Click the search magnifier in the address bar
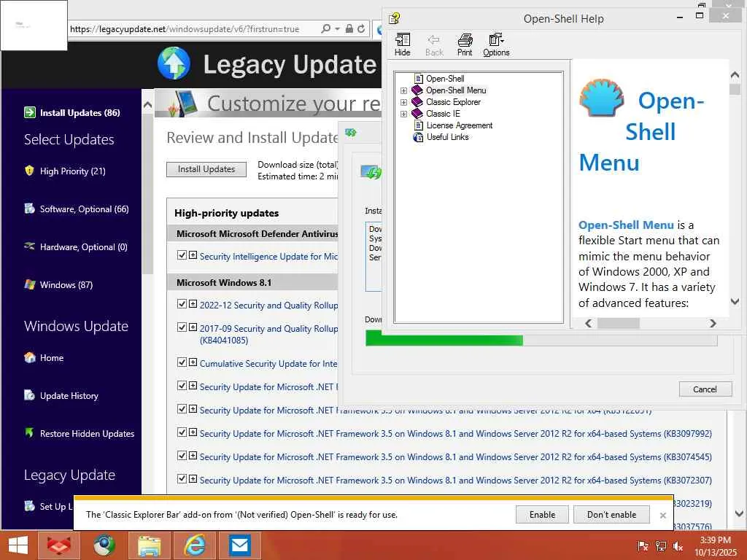747x560 pixels. coord(326,28)
